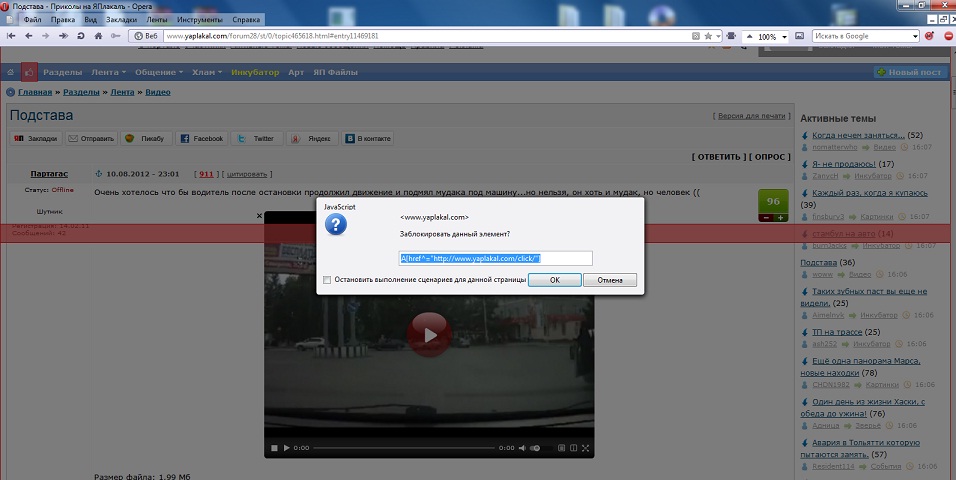Screen dimensions: 956x480
Task: Share via the Twitter button
Action: pyautogui.click(x=257, y=138)
